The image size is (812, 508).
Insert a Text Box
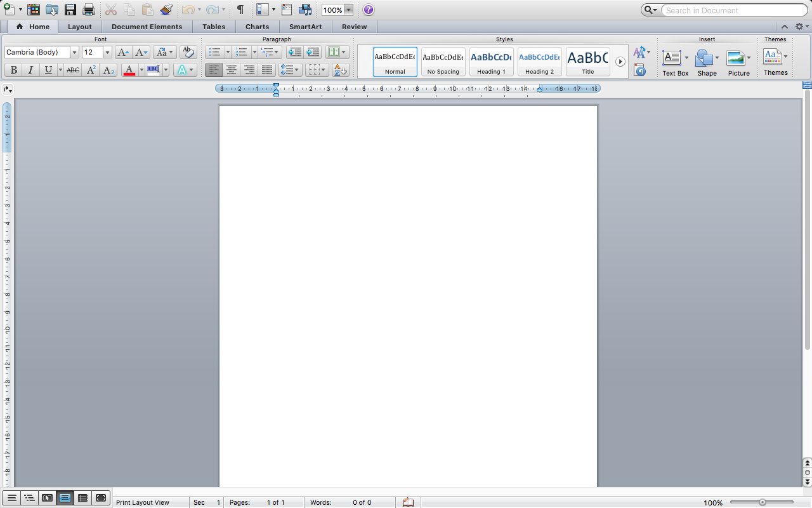(x=675, y=63)
